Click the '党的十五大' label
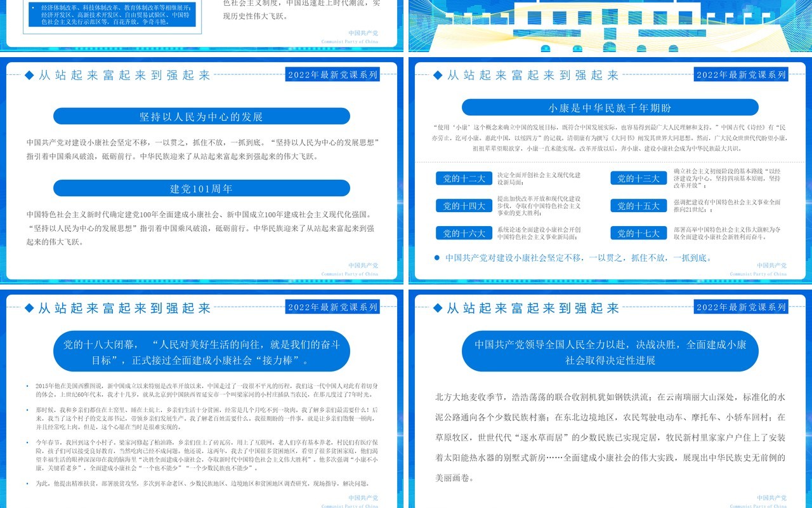The height and width of the screenshot is (508, 812). (639, 206)
